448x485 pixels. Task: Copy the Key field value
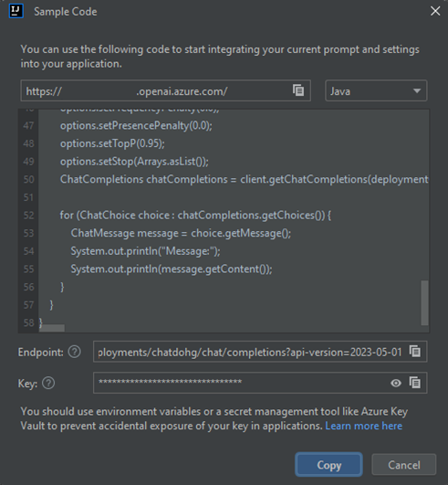coord(414,383)
